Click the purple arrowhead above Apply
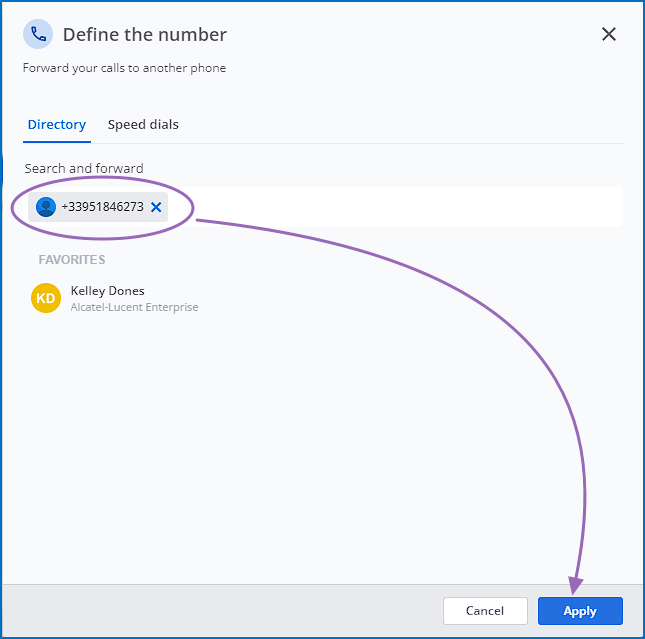 576,585
